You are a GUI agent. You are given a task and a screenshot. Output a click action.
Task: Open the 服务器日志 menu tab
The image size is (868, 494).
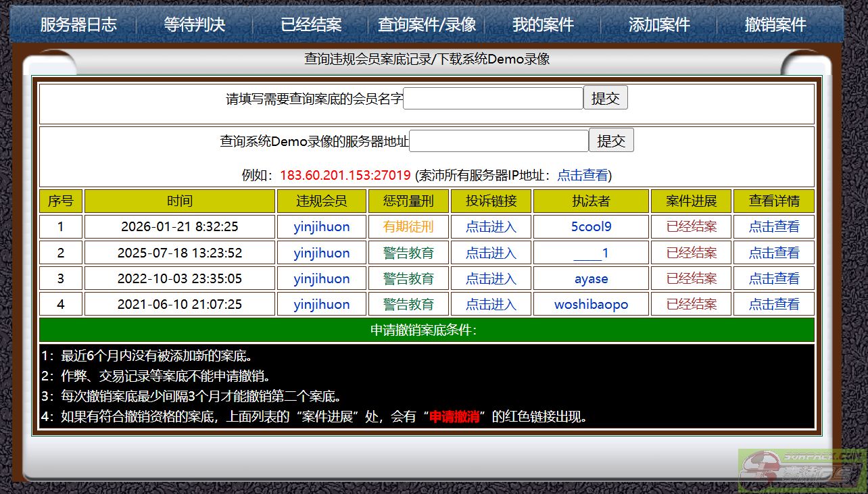click(78, 25)
